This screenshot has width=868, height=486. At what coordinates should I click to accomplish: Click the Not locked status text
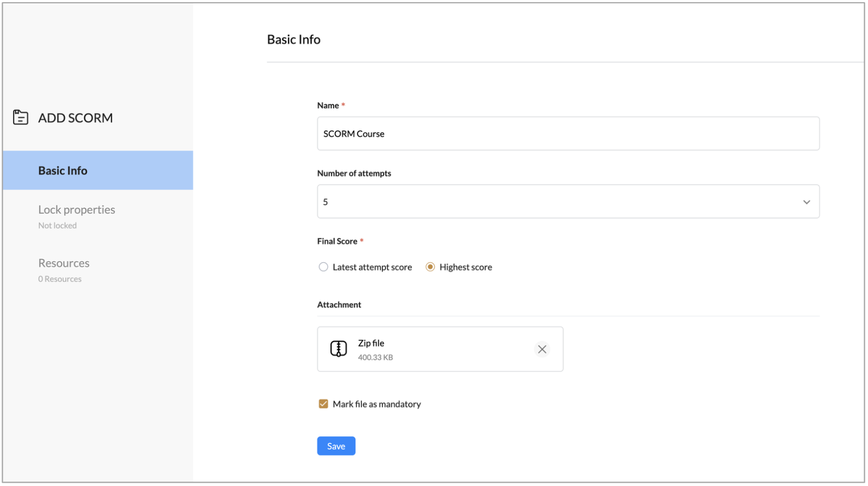coord(57,225)
